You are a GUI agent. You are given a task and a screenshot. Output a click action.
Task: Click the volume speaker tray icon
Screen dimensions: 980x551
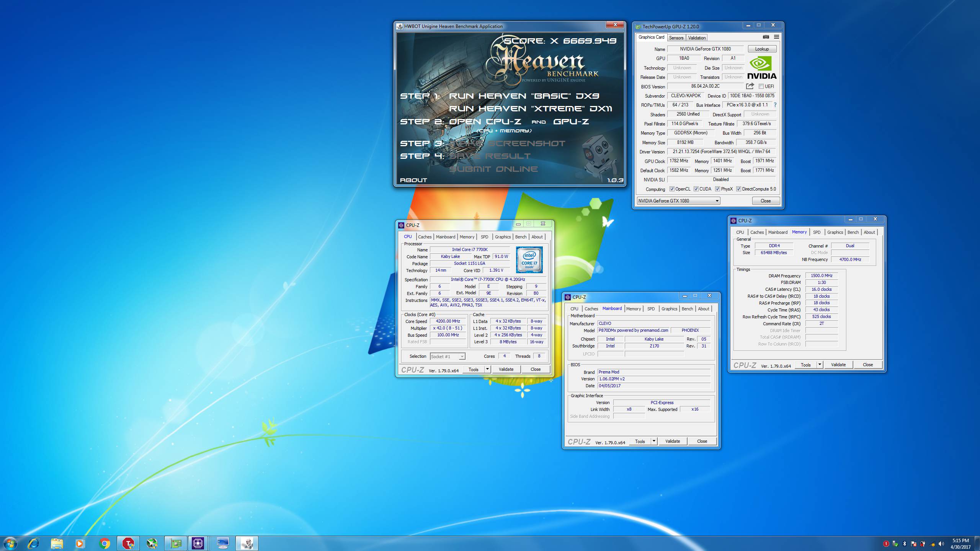941,544
